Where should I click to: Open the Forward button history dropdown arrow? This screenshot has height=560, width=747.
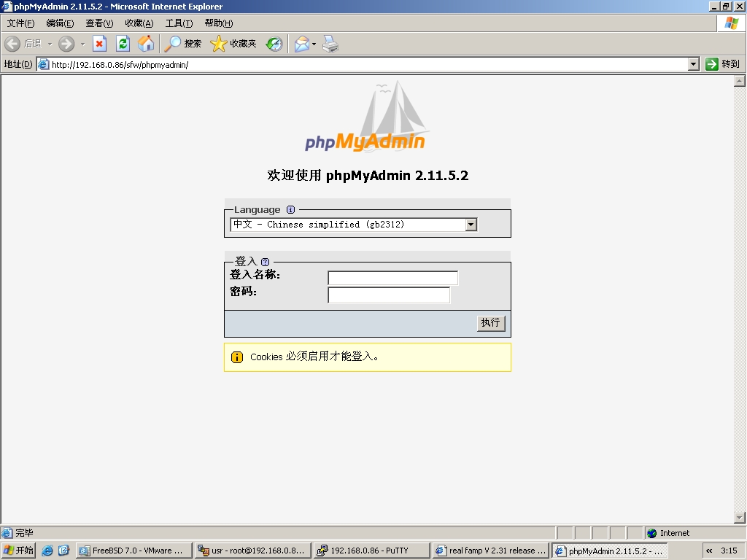82,44
